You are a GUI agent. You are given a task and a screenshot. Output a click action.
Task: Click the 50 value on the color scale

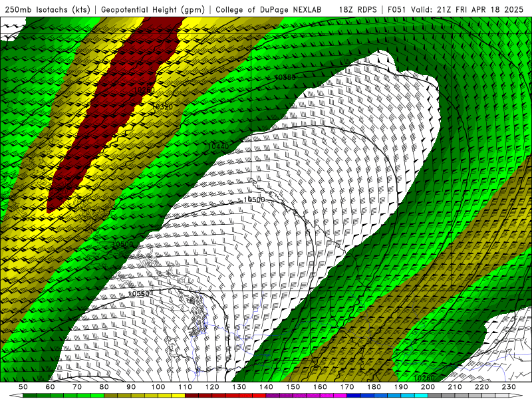tap(23, 387)
